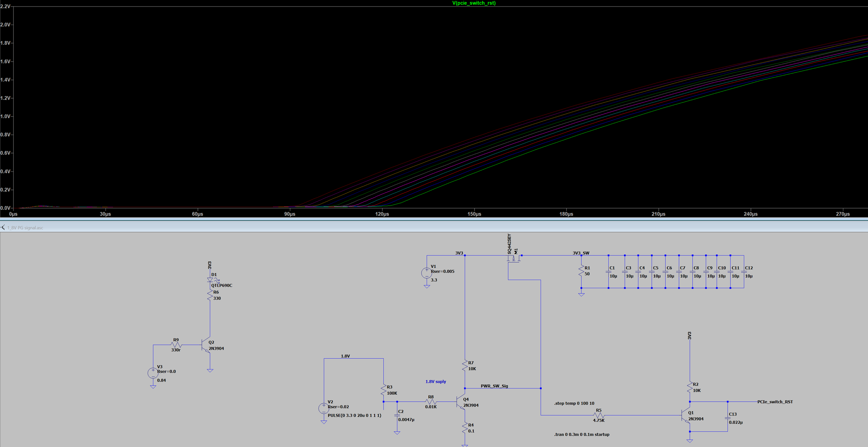Click the blue '1.8V suply' comment text
Image resolution: width=868 pixels, height=447 pixels.
(x=436, y=381)
